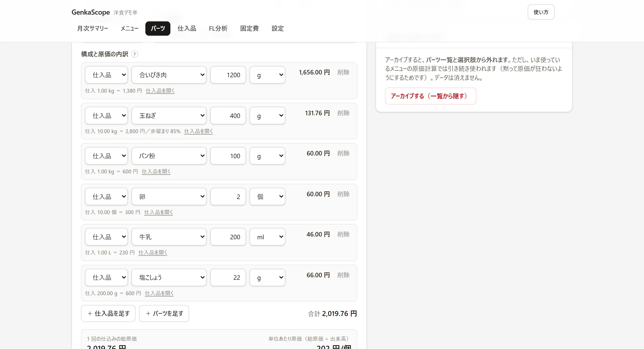Viewport: 644px width, 349px height.
Task: Switch to the メニュー tab
Action: (129, 28)
